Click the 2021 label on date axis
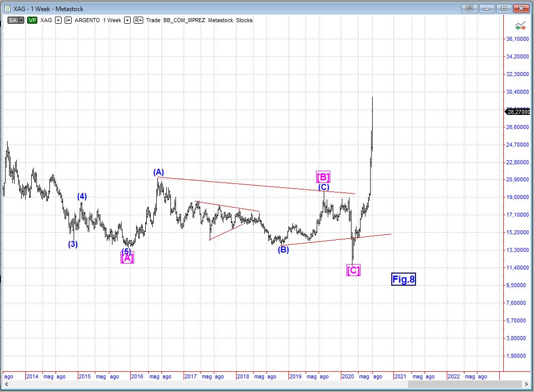534x392 pixels. [400, 376]
